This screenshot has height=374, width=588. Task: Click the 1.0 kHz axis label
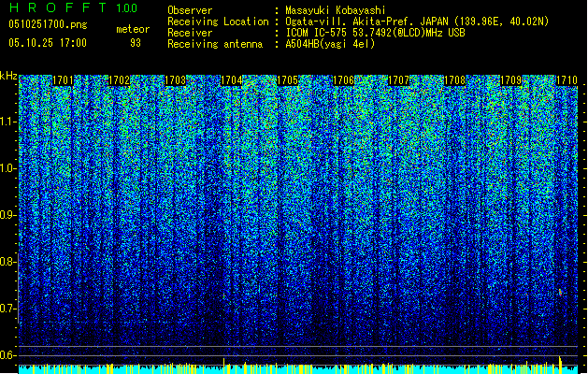pos(7,168)
